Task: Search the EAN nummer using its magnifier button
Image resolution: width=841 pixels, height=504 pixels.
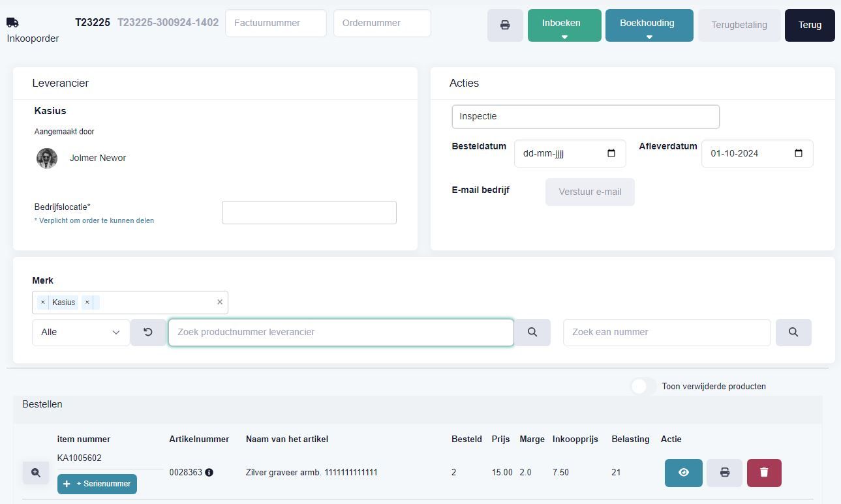Action: point(793,332)
